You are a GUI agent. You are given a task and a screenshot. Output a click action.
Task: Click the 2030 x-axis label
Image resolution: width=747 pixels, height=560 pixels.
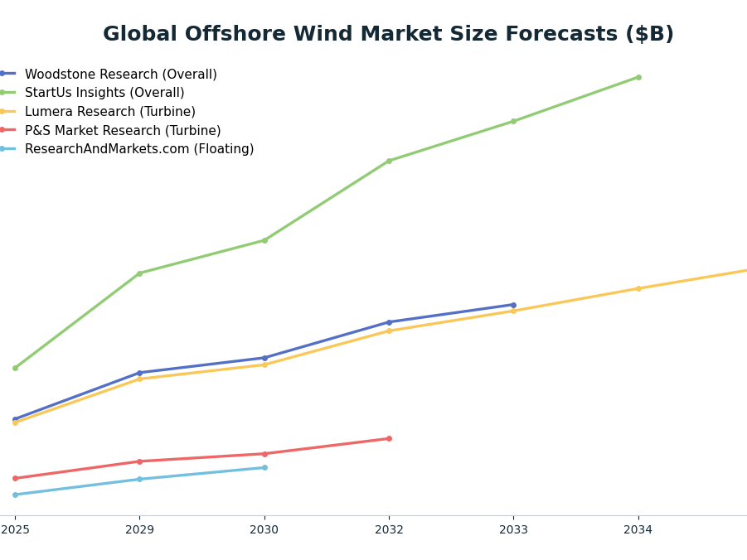click(264, 529)
